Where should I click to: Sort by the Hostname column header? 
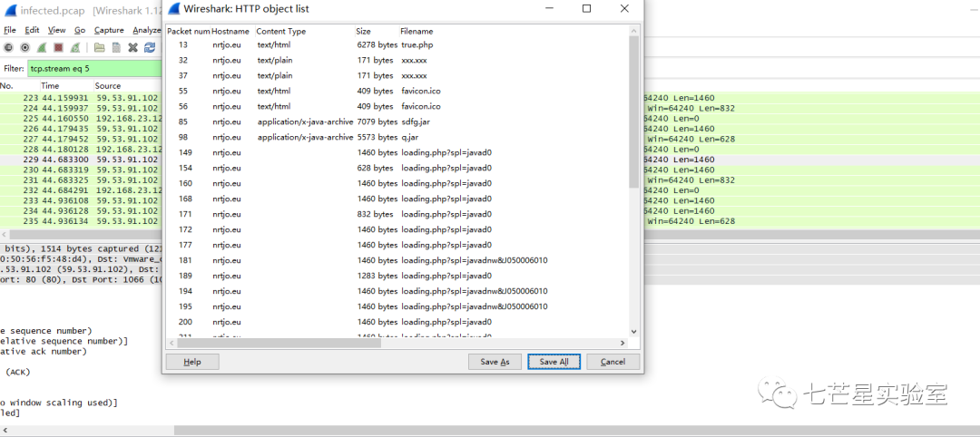tap(232, 31)
